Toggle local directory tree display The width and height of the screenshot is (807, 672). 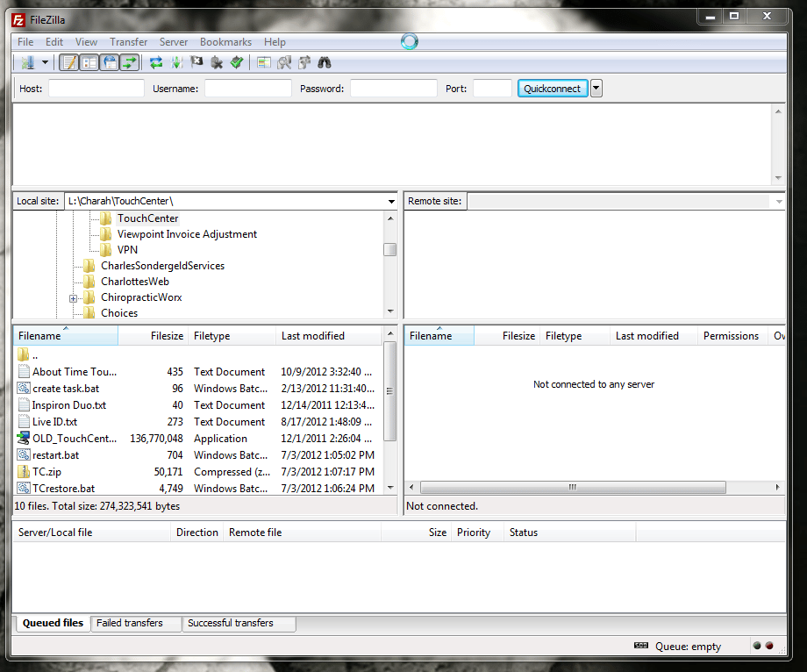click(x=89, y=63)
